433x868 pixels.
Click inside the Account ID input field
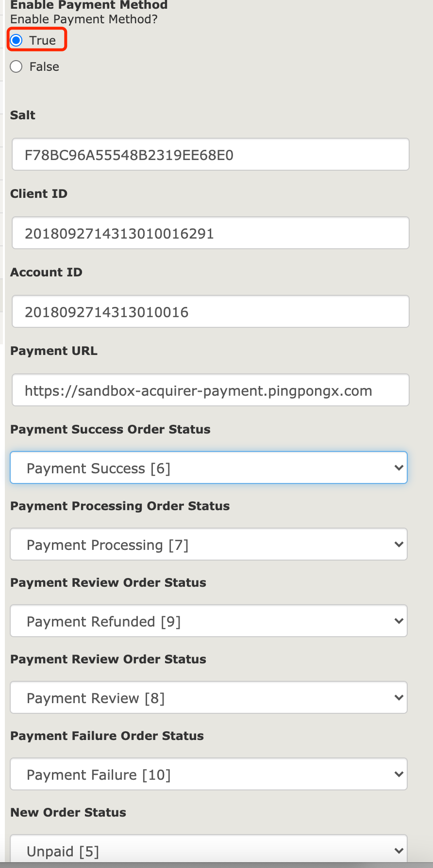210,311
